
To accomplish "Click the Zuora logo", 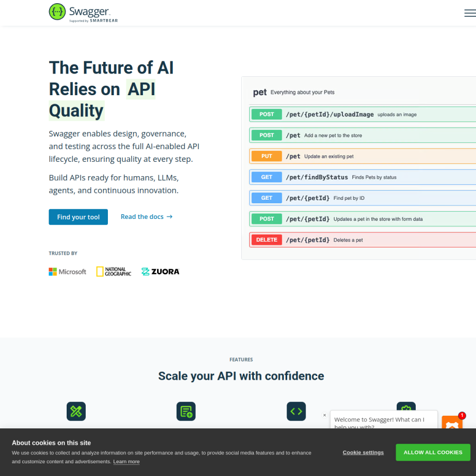I will (160, 271).
